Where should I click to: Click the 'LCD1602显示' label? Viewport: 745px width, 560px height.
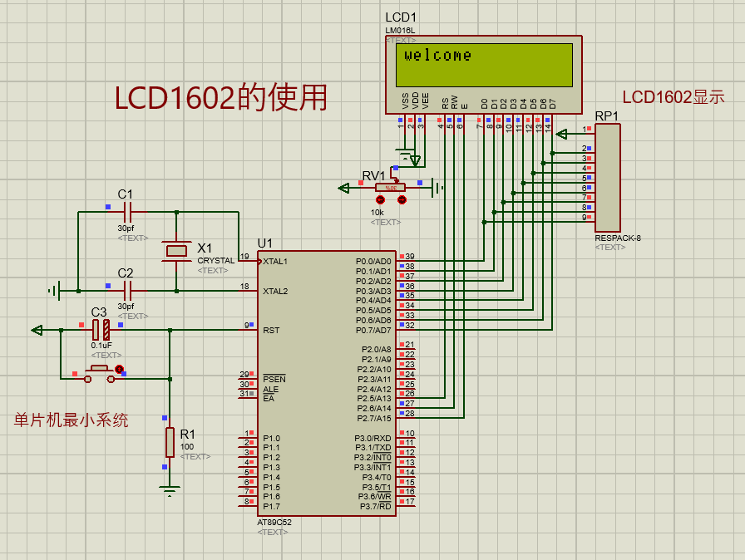[673, 97]
